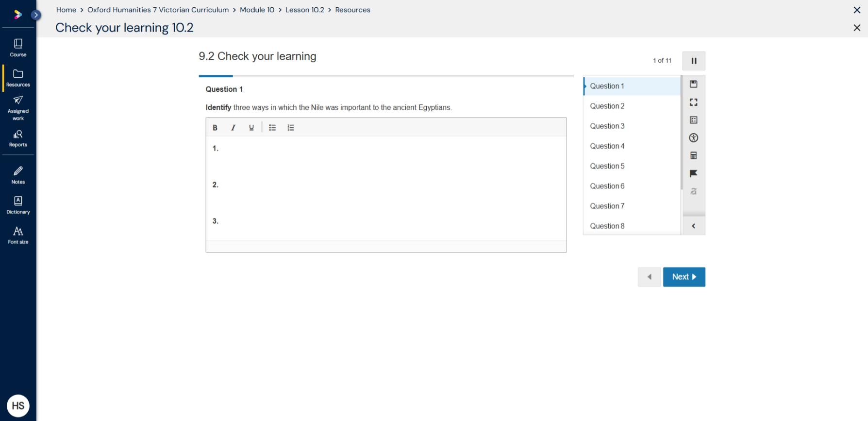The height and width of the screenshot is (421, 868).
Task: Enter fullscreen mode via the corner-brackets icon
Action: (694, 102)
